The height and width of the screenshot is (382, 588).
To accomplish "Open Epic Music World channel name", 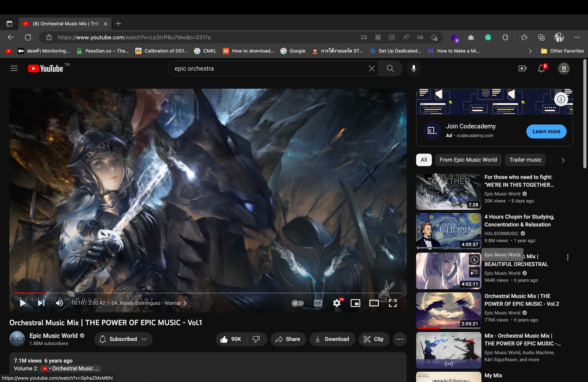I will click(54, 336).
